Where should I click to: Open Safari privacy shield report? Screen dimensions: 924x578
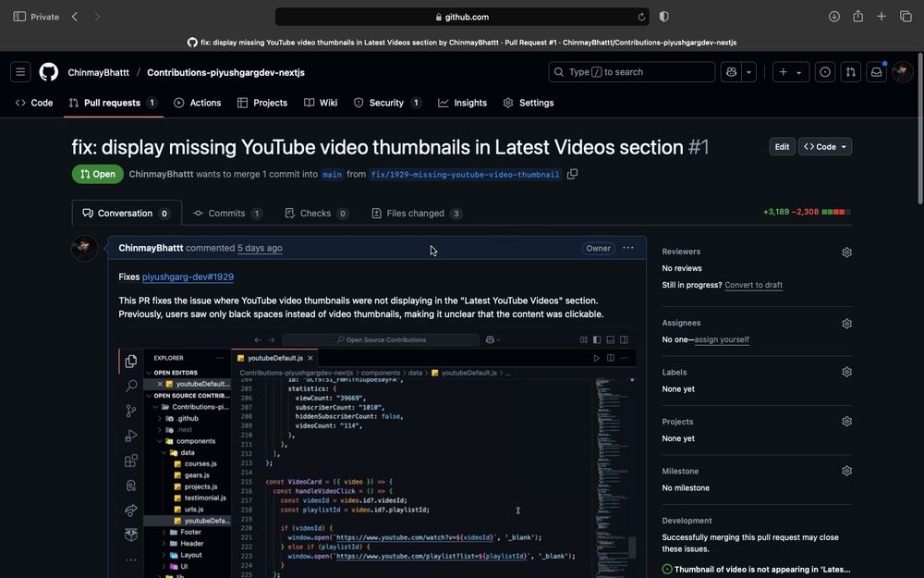pyautogui.click(x=664, y=17)
